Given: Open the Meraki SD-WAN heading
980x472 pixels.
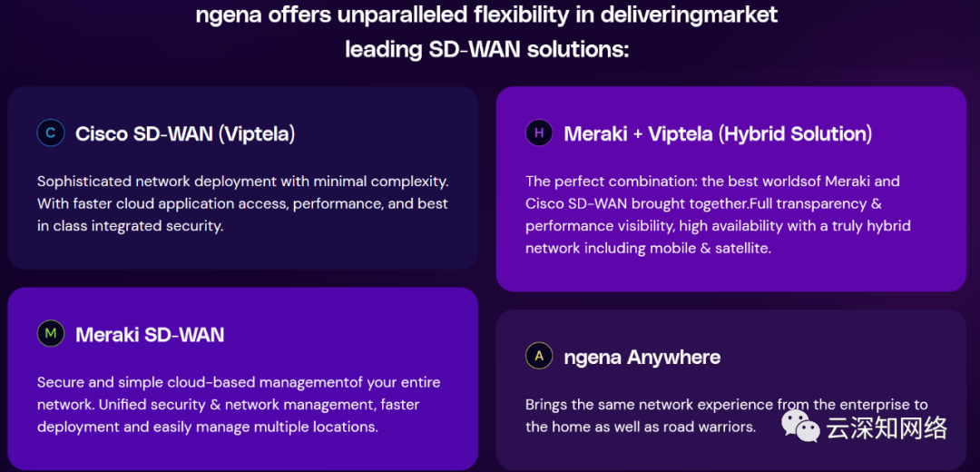Looking at the screenshot, I should [150, 335].
